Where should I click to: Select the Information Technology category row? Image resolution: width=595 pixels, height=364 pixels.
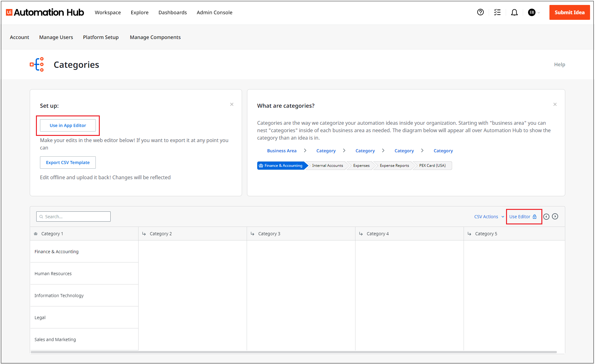(84, 296)
